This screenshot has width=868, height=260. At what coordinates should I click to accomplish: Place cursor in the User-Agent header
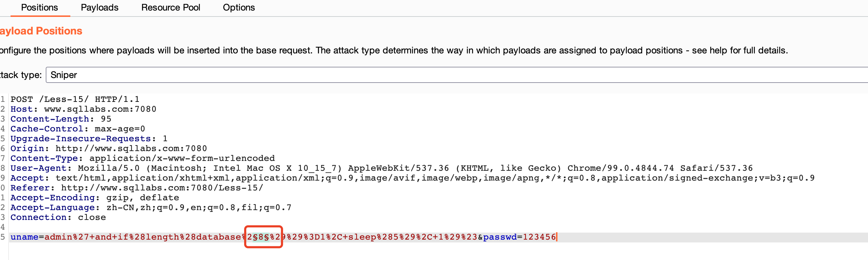pos(381,168)
